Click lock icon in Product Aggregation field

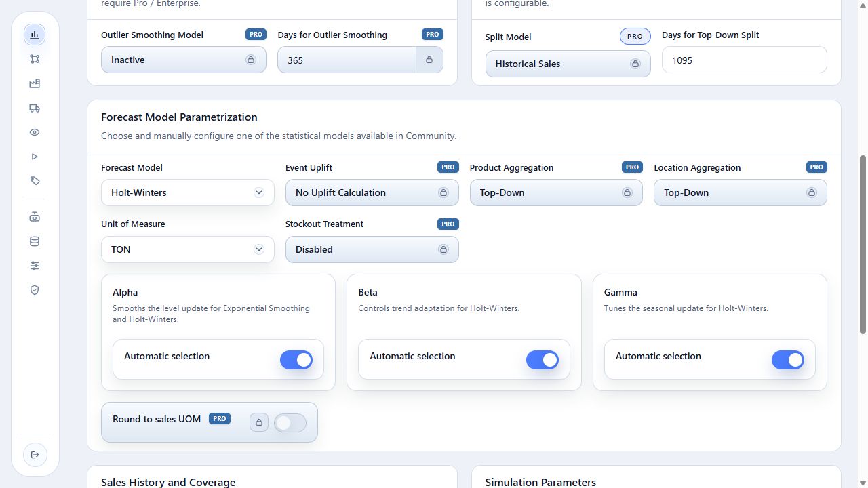coord(627,192)
